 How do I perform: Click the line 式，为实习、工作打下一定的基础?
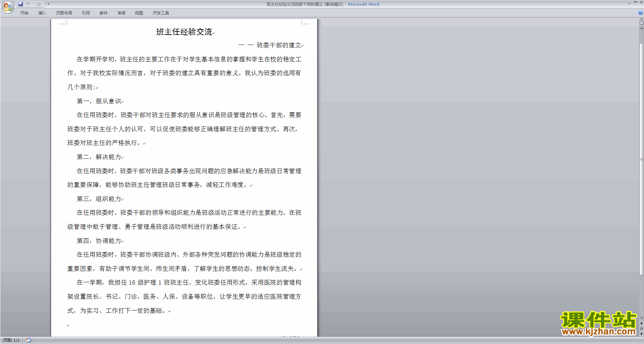pos(117,310)
